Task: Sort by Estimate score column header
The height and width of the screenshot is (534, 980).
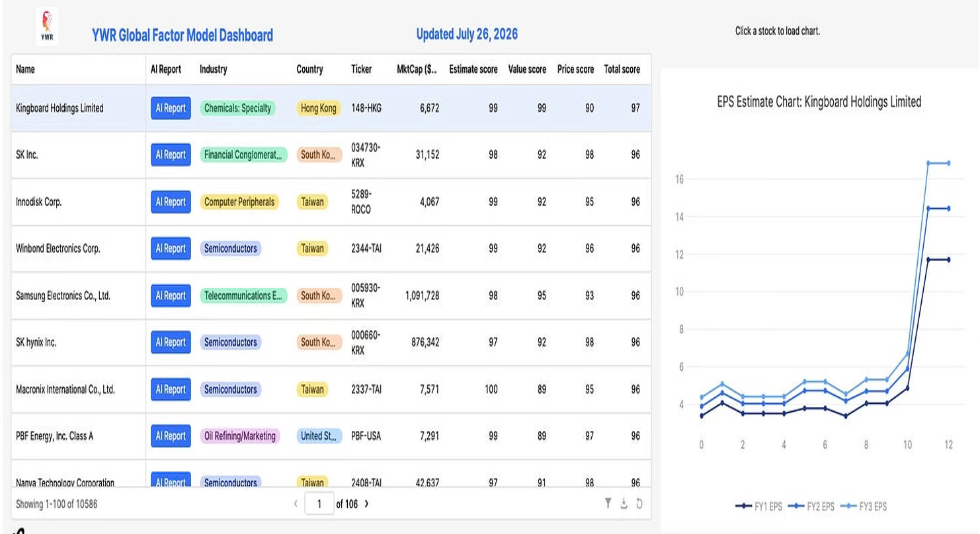Action: click(x=473, y=69)
